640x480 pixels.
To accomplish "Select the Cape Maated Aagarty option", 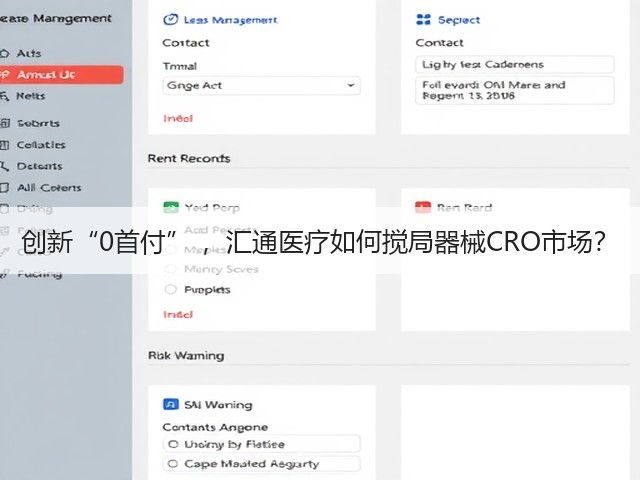I will (x=262, y=464).
